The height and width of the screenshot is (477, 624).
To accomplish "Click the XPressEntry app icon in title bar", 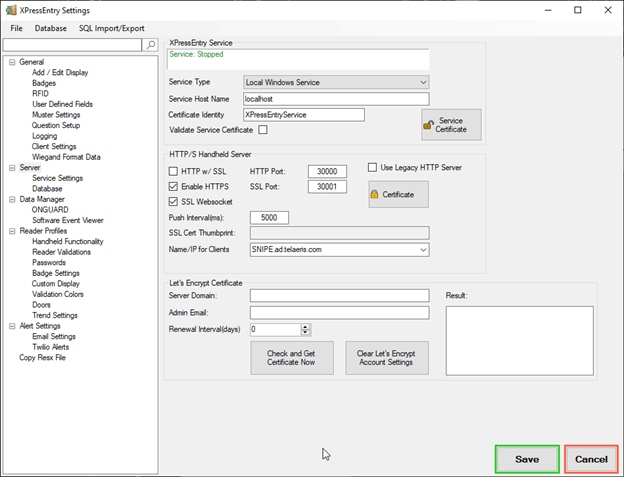I will pos(10,9).
